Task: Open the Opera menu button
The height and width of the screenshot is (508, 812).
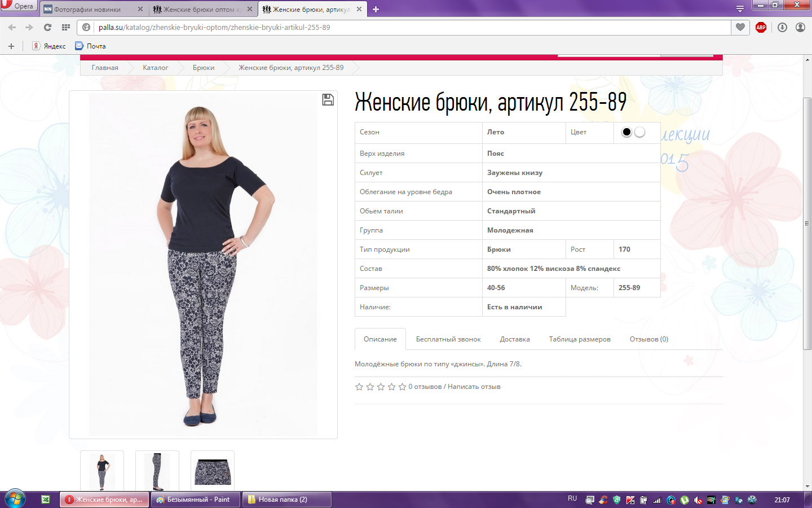Action: pos(18,6)
